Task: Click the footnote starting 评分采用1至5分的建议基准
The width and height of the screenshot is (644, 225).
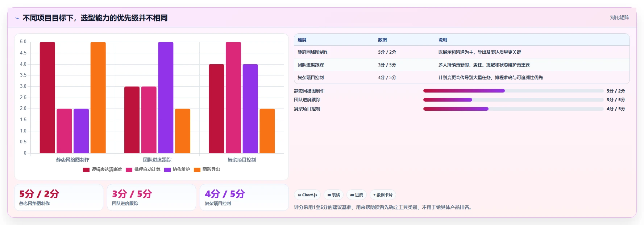Action: click(x=383, y=208)
